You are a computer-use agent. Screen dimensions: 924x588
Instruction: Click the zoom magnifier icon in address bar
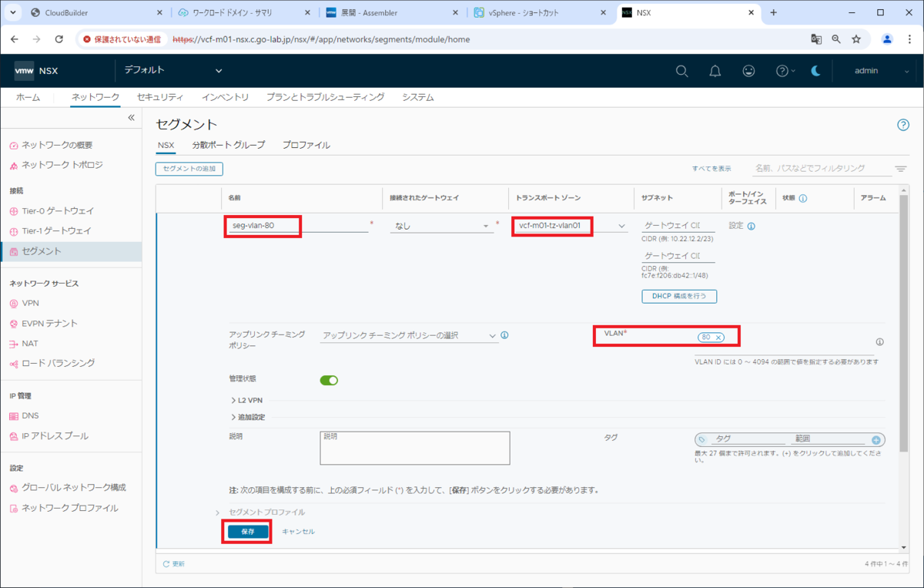pos(836,39)
